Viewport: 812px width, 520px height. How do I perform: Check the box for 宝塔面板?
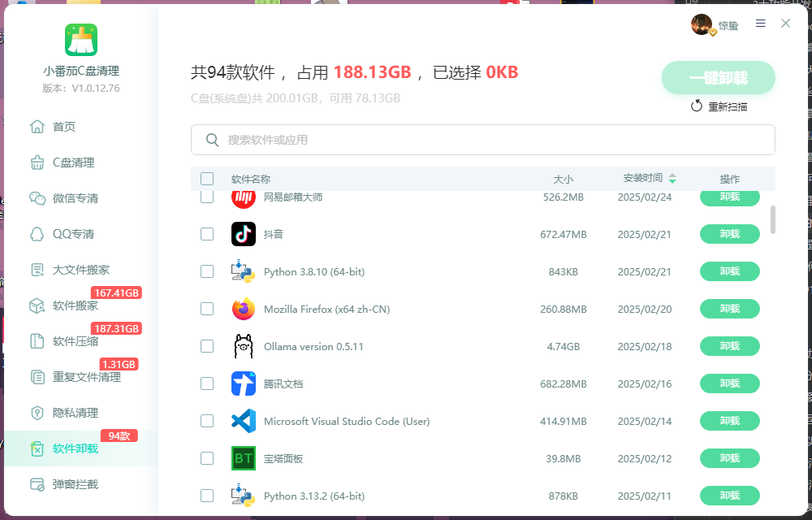coord(207,458)
